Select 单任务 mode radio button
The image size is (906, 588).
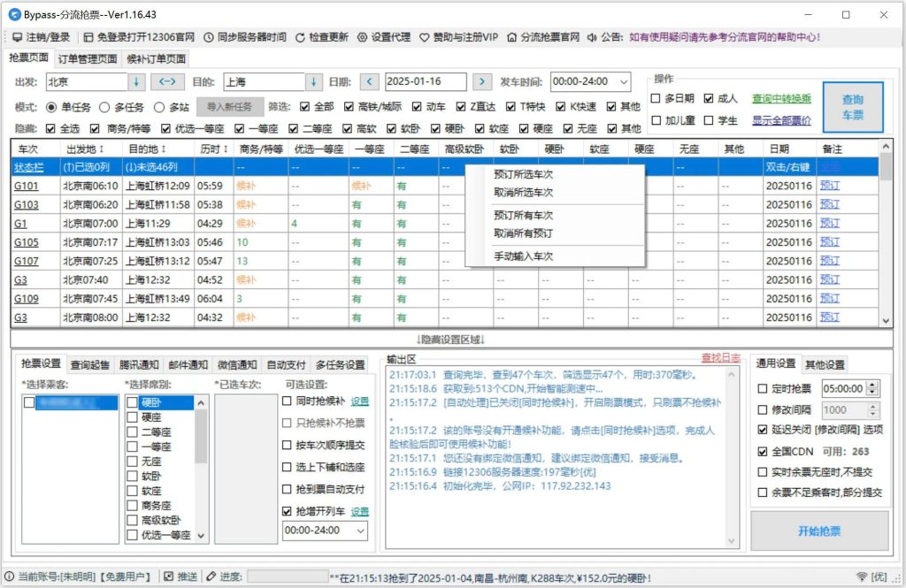pyautogui.click(x=50, y=108)
